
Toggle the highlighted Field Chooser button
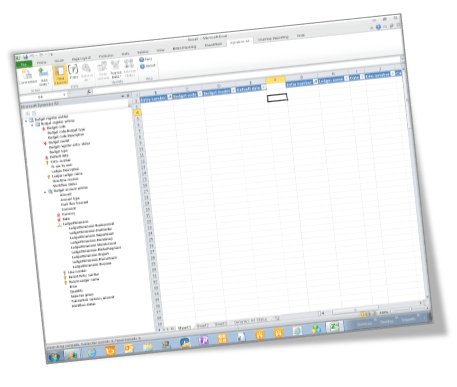point(60,75)
